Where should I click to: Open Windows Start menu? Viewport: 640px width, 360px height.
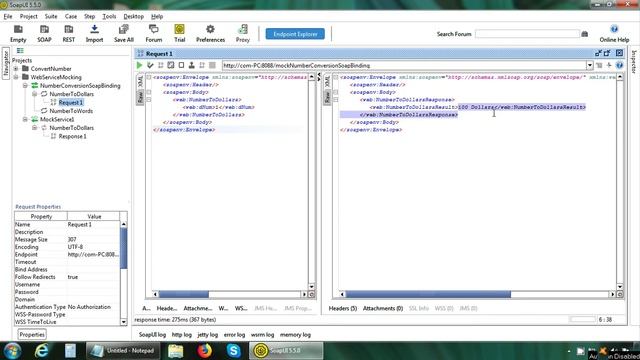click(12, 351)
